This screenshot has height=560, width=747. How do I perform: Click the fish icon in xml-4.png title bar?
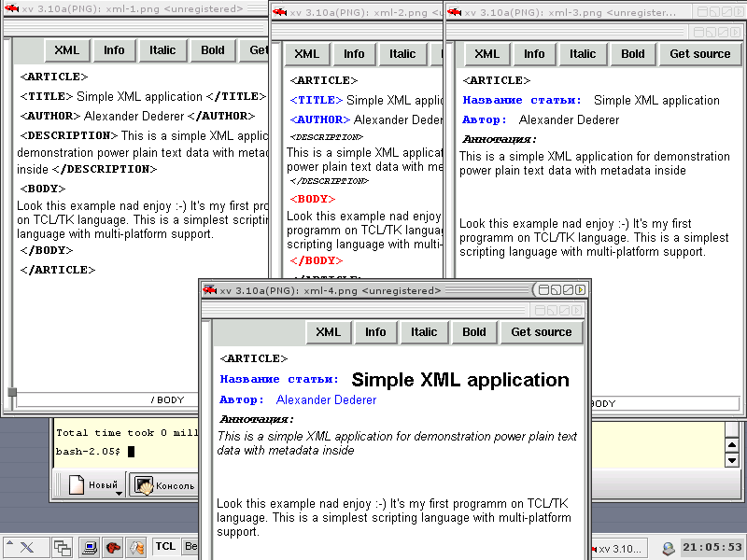pyautogui.click(x=210, y=290)
